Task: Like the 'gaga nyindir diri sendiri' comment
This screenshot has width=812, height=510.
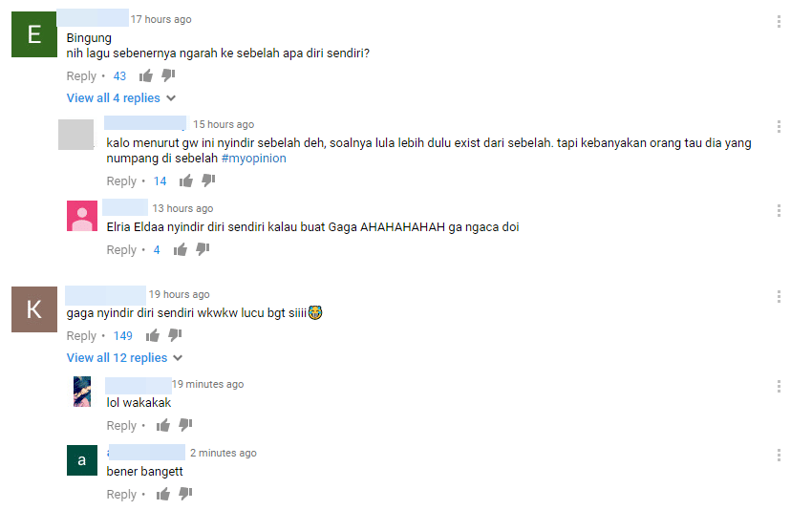Action: tap(153, 336)
